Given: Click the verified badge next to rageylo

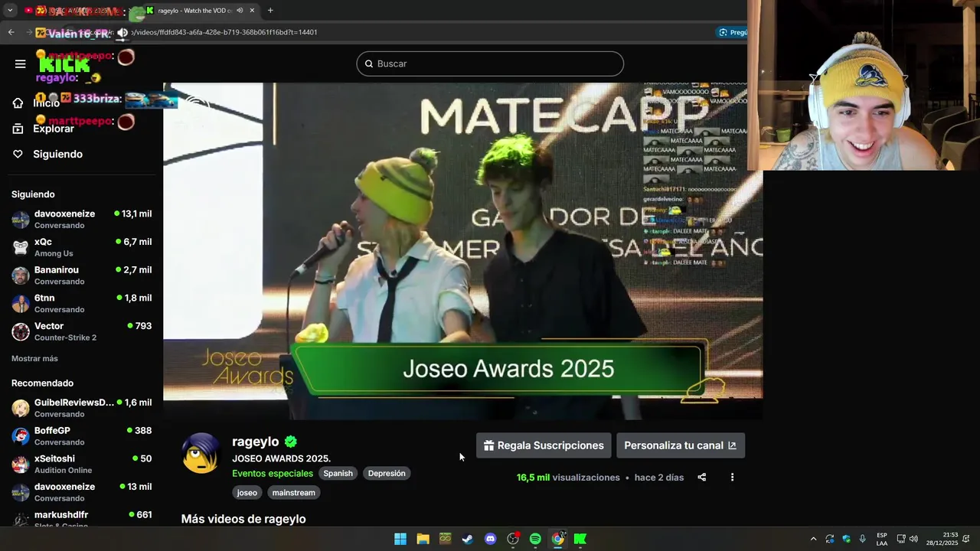Looking at the screenshot, I should click(x=291, y=442).
